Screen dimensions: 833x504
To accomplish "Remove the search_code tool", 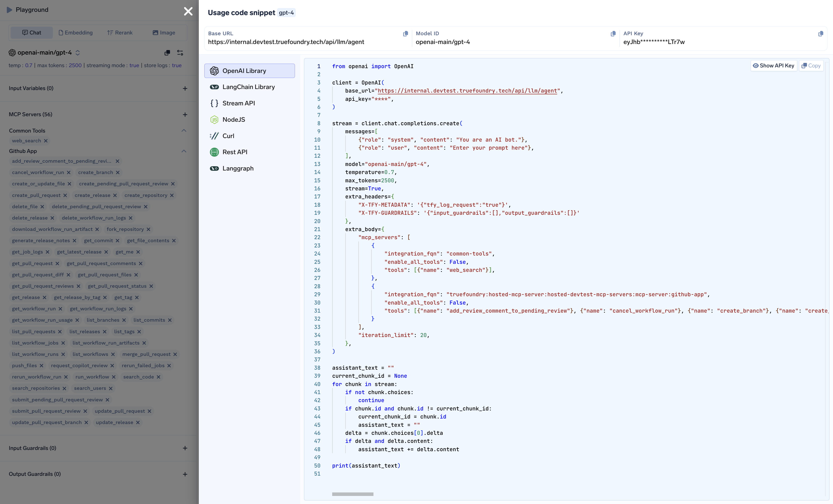I will pyautogui.click(x=158, y=377).
